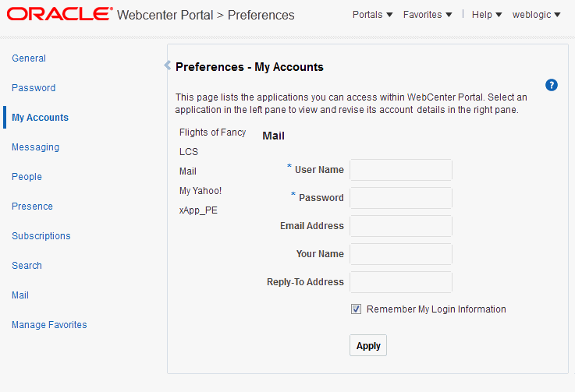
Task: Switch to the Messaging preferences tab
Action: [35, 147]
